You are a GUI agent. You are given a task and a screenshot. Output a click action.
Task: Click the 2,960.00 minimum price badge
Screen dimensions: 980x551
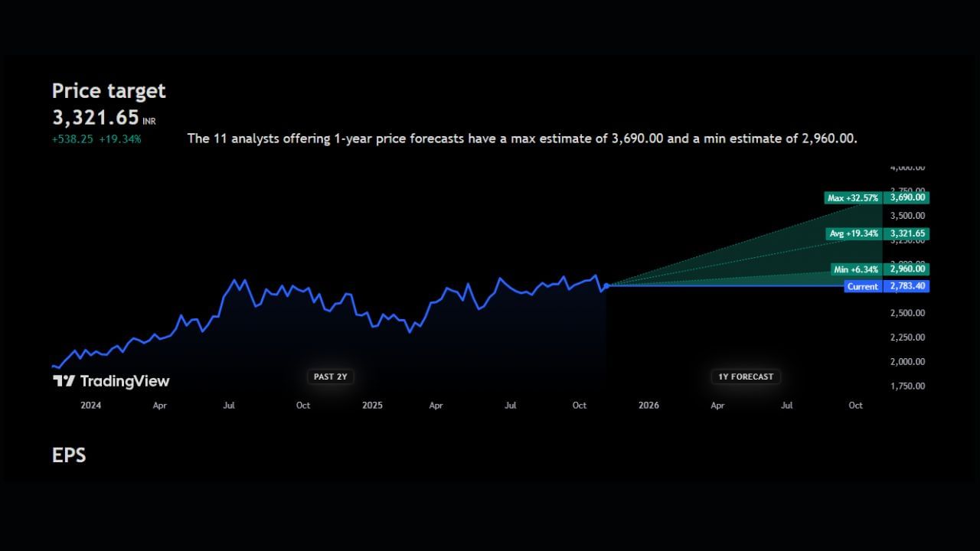tap(907, 269)
